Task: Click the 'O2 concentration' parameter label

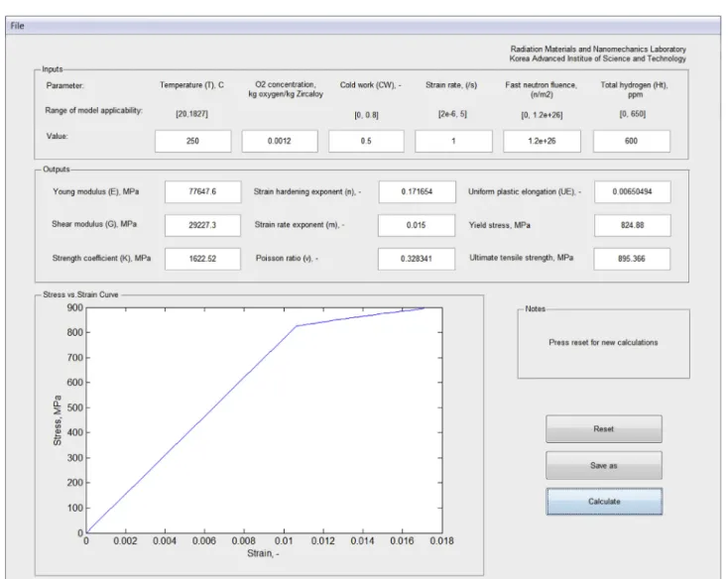Action: click(x=286, y=89)
